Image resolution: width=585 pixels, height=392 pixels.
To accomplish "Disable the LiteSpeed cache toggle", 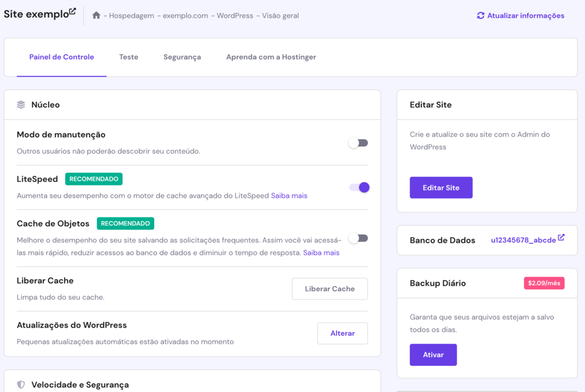I will [x=360, y=187].
